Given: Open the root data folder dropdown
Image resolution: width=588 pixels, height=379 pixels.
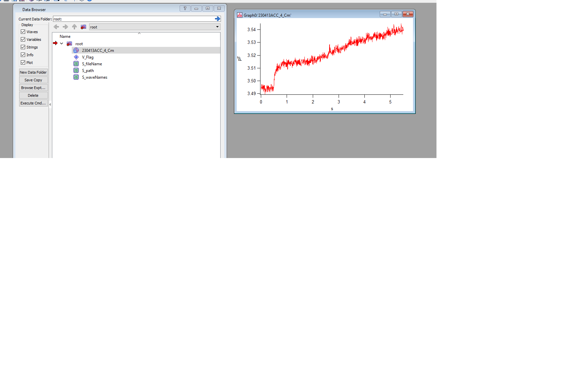Looking at the screenshot, I should (x=218, y=27).
